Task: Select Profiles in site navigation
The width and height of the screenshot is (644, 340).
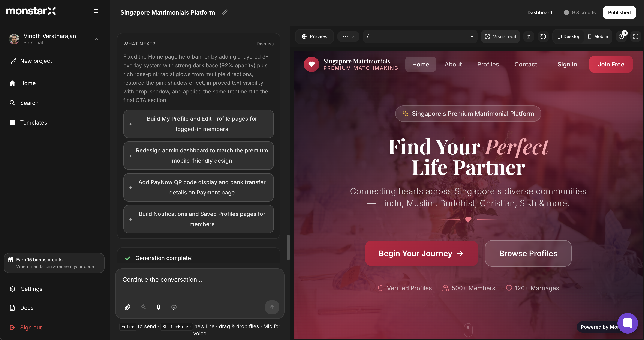Action: pos(488,64)
